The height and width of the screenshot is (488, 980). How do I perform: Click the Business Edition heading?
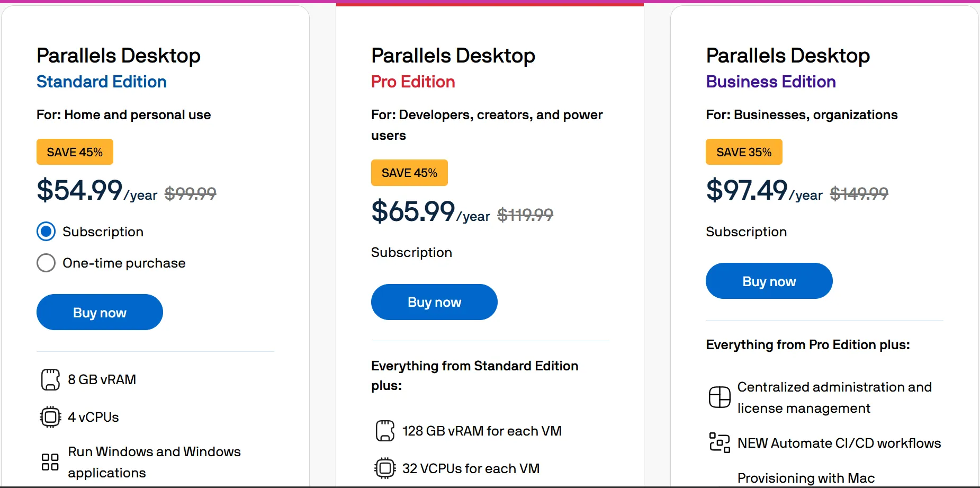[771, 82]
